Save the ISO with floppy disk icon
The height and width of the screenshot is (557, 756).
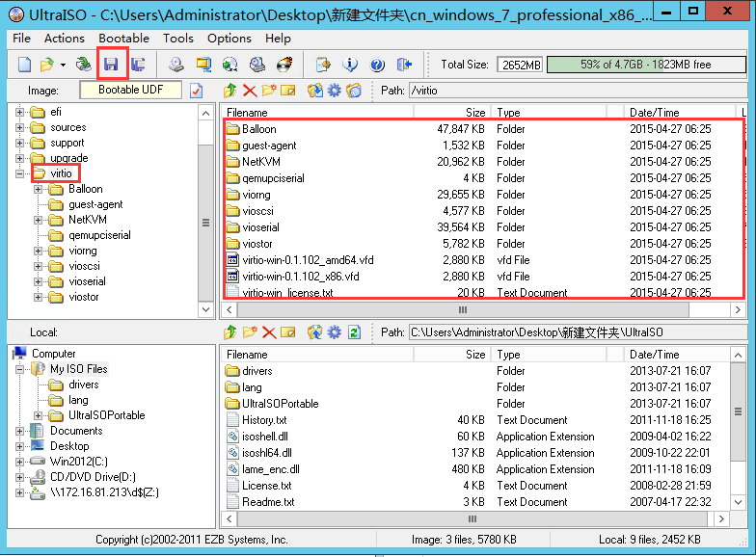tap(112, 64)
